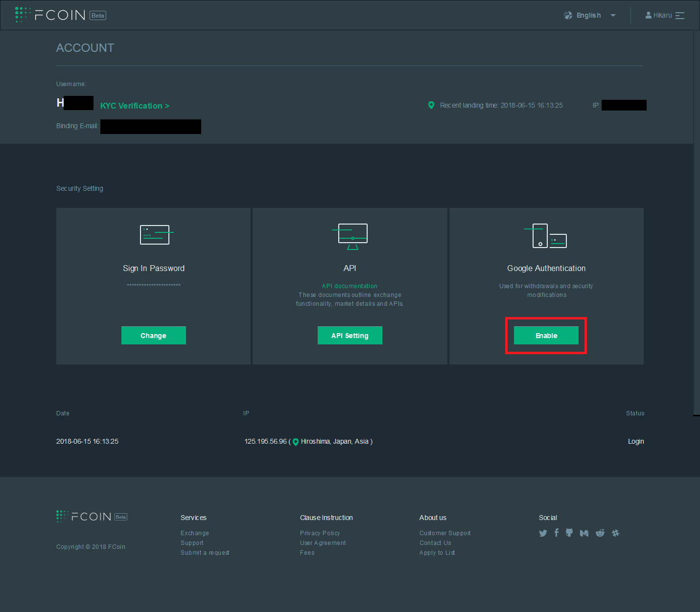Open the Slack social icon

coord(616,533)
